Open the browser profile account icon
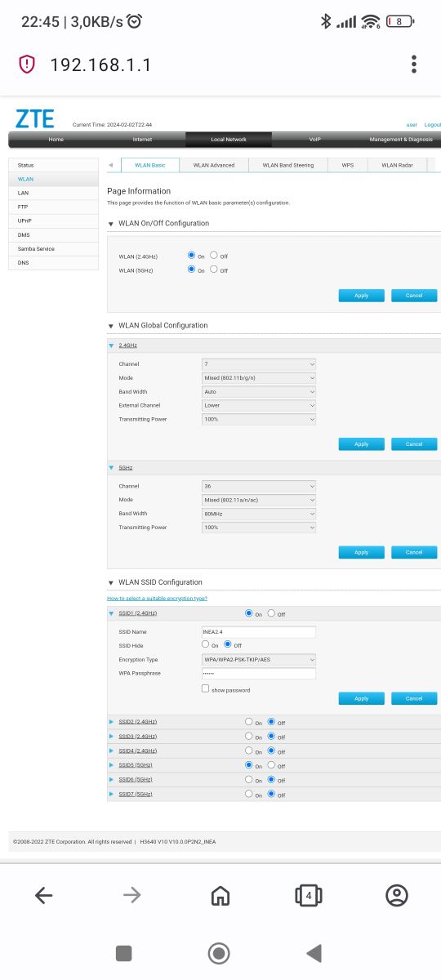Image resolution: width=441 pixels, height=980 pixels. (x=397, y=896)
